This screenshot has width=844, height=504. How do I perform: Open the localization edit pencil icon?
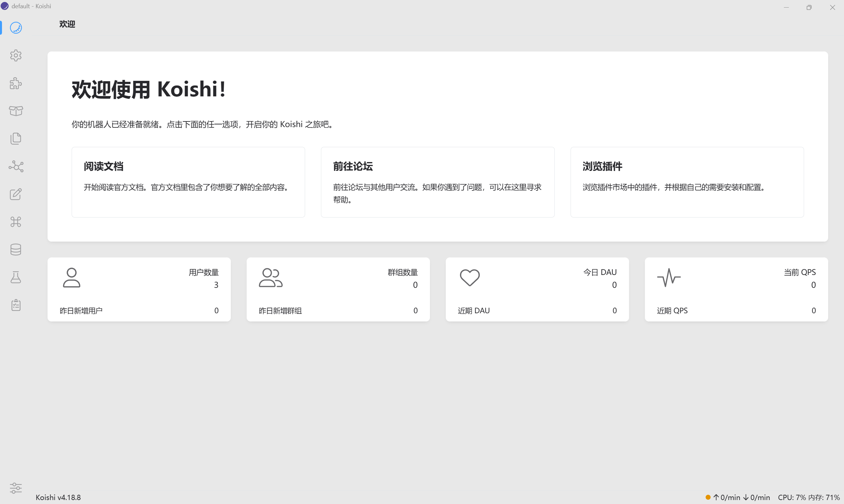coord(16,194)
